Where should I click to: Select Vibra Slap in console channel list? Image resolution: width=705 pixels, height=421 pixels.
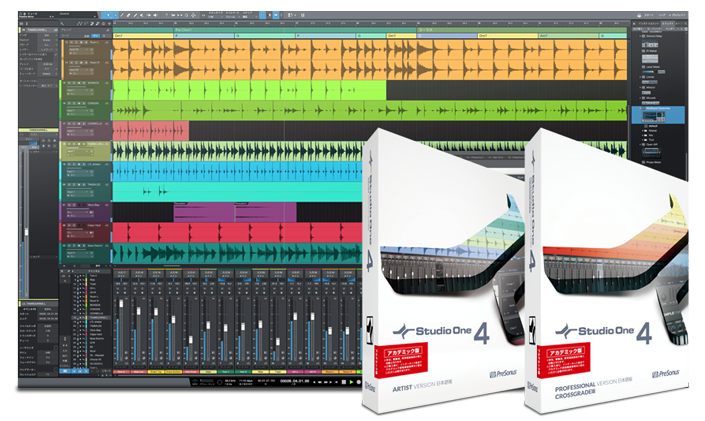pos(95,330)
